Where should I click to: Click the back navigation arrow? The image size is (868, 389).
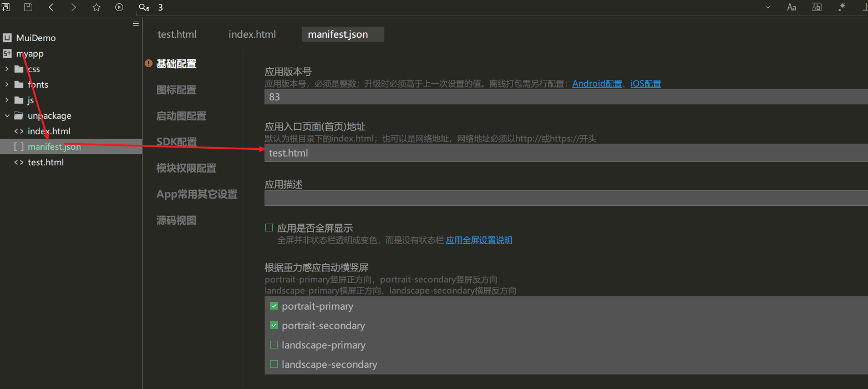50,7
